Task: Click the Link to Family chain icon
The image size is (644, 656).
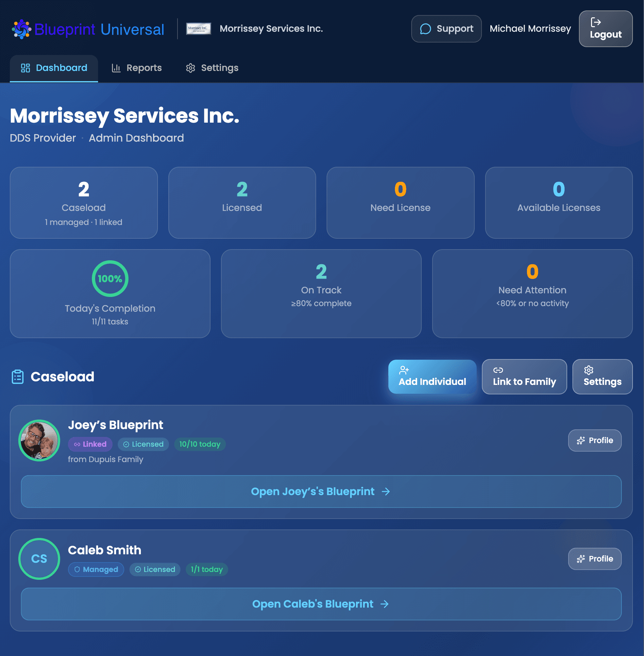Action: tap(499, 370)
